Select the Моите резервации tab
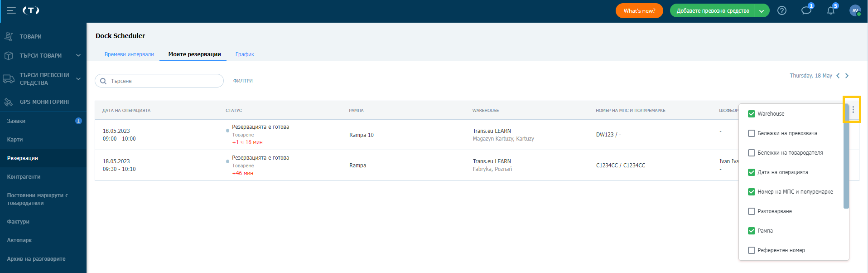868x273 pixels. point(195,54)
